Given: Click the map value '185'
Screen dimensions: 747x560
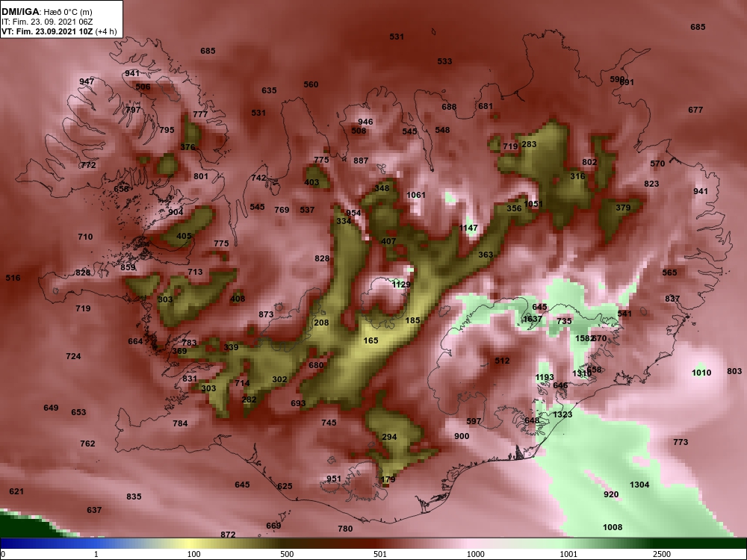Looking at the screenshot, I should coord(412,320).
